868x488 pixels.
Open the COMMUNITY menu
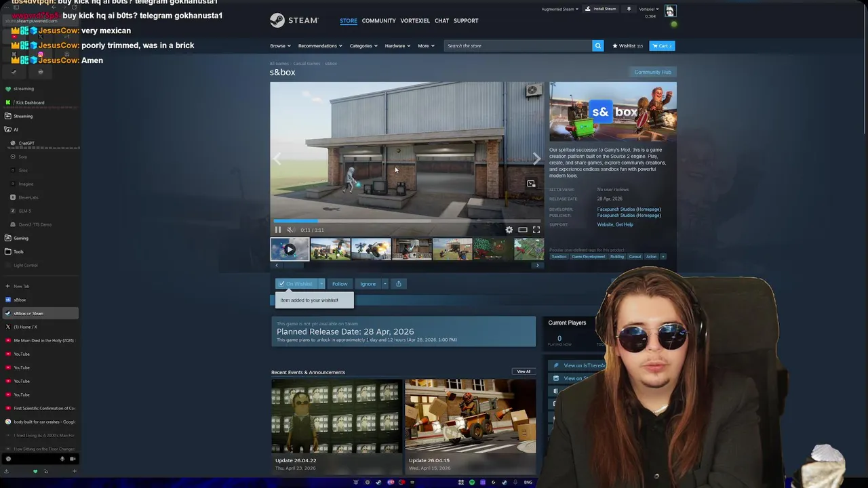(378, 20)
